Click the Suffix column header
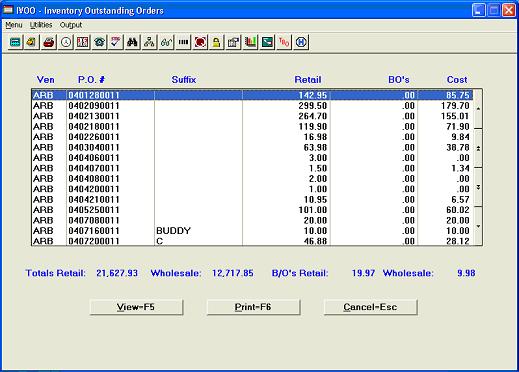This screenshot has width=519, height=372. pyautogui.click(x=184, y=80)
